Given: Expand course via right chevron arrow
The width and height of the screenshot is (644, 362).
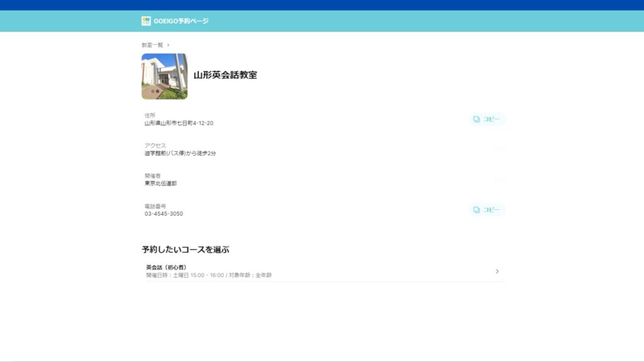Looking at the screenshot, I should tap(497, 271).
